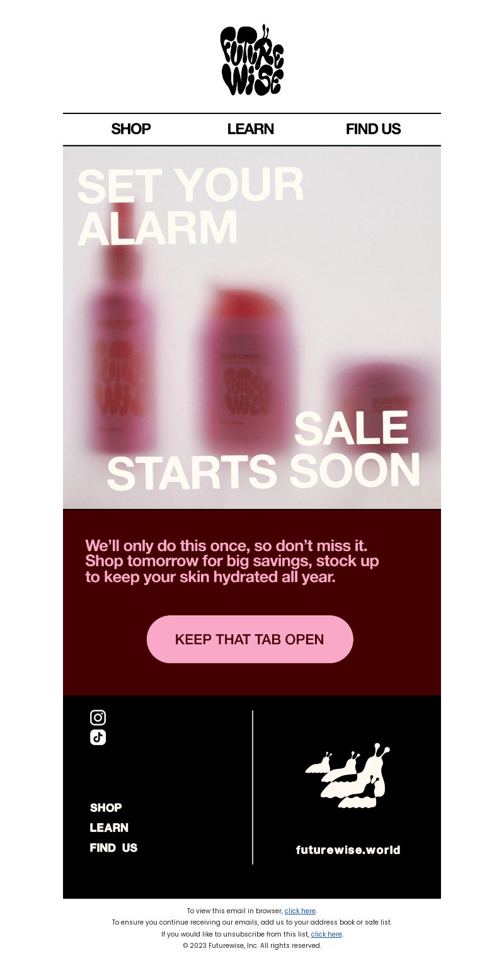
Task: Select SHOP link in the footer
Action: pyautogui.click(x=106, y=807)
